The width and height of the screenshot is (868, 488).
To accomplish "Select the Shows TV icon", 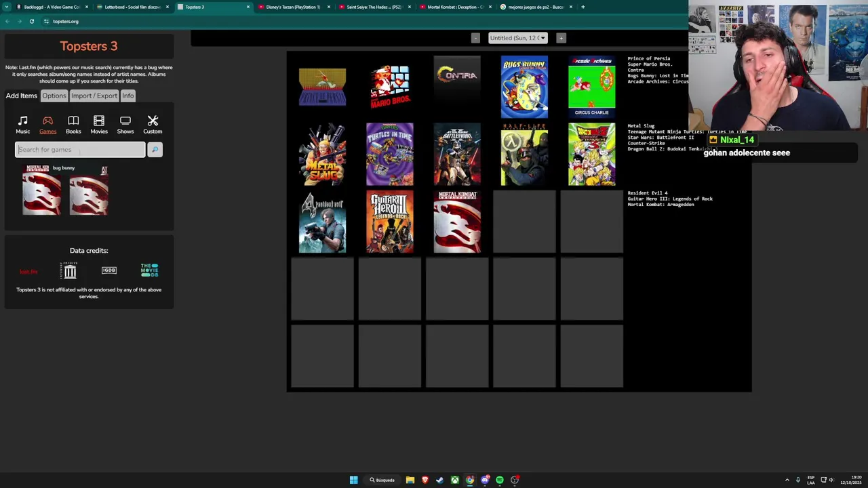I will click(125, 124).
